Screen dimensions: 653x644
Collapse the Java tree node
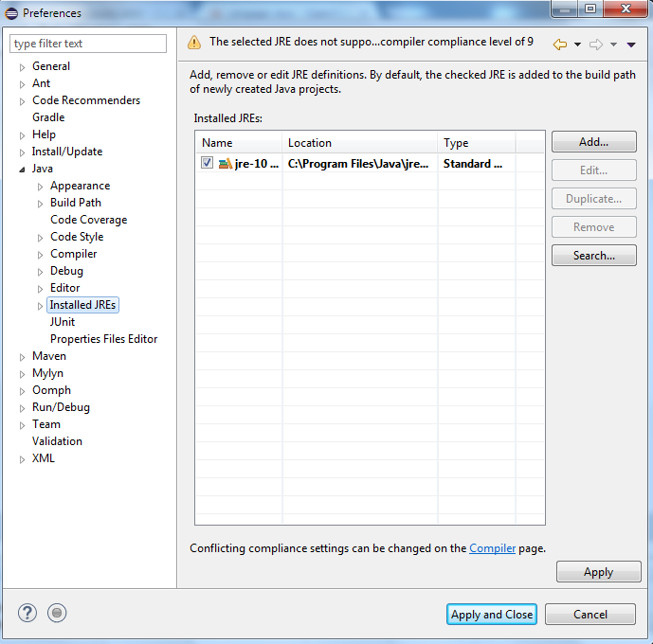[23, 170]
